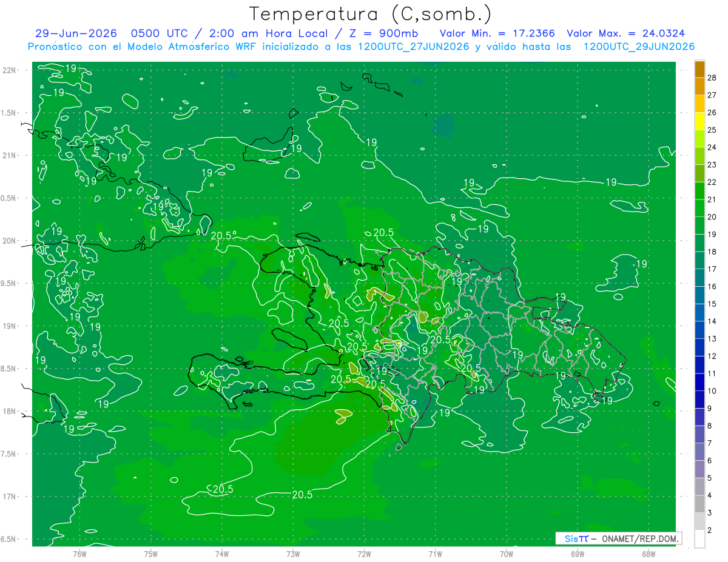Select the date text '29-Jun-2026'

coord(76,33)
